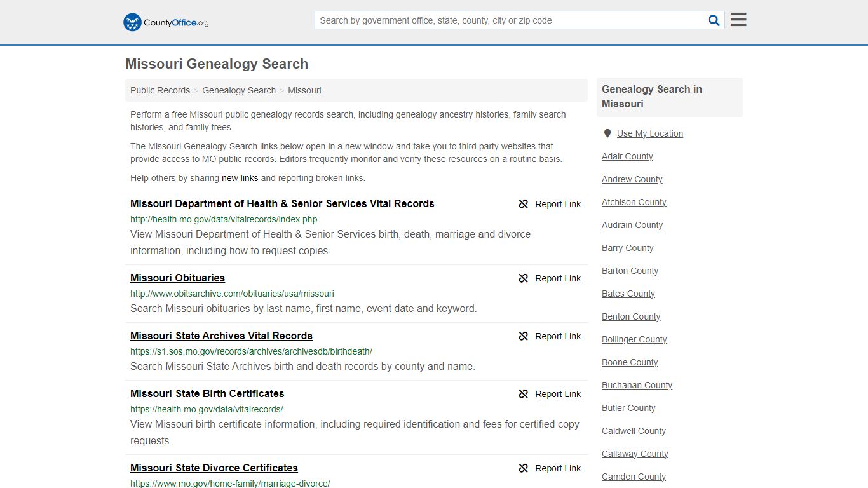Click obitsarchive.com URL

pyautogui.click(x=232, y=294)
